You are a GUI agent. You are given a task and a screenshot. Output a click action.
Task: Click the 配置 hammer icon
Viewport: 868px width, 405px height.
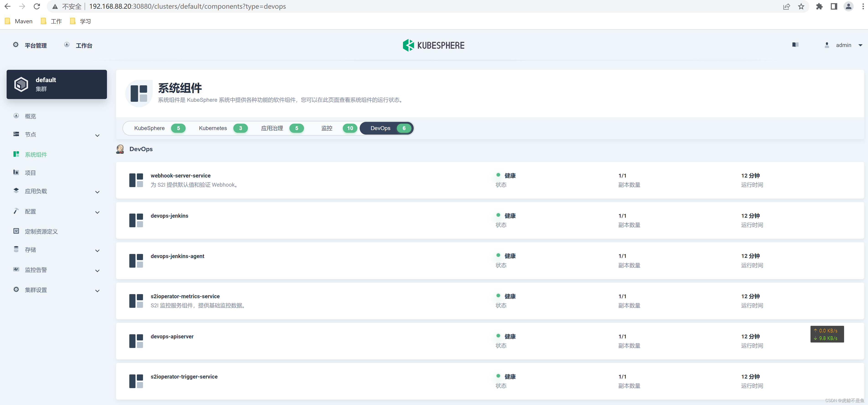point(16,211)
